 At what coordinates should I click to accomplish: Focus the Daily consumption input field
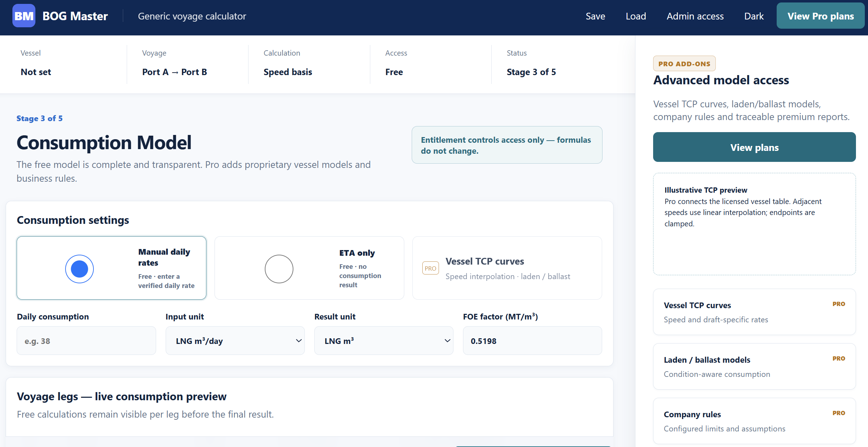(86, 341)
